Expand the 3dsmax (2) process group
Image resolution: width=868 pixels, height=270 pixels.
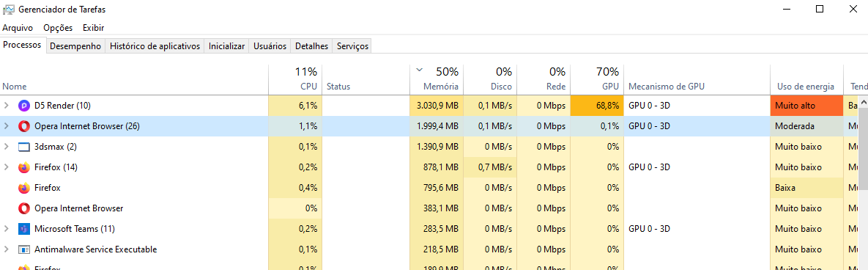pyautogui.click(x=6, y=147)
